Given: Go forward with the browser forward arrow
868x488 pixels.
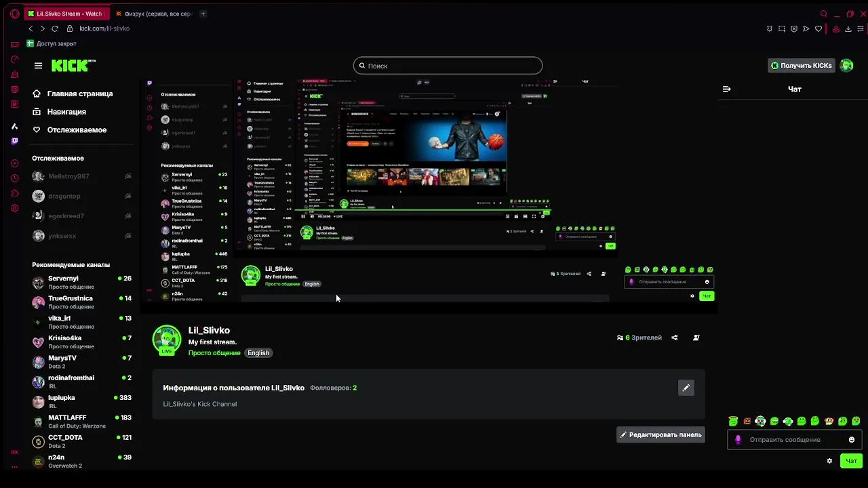Looking at the screenshot, I should [x=43, y=28].
